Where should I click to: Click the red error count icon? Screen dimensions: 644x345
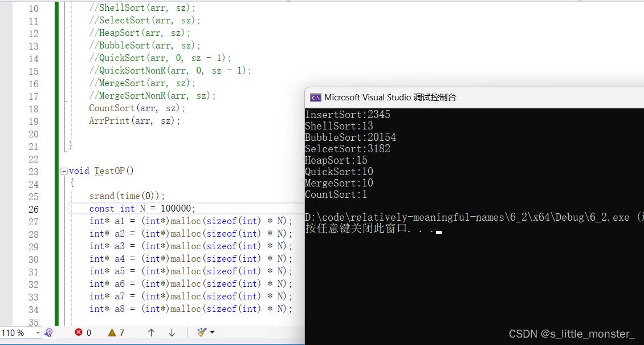pyautogui.click(x=79, y=332)
